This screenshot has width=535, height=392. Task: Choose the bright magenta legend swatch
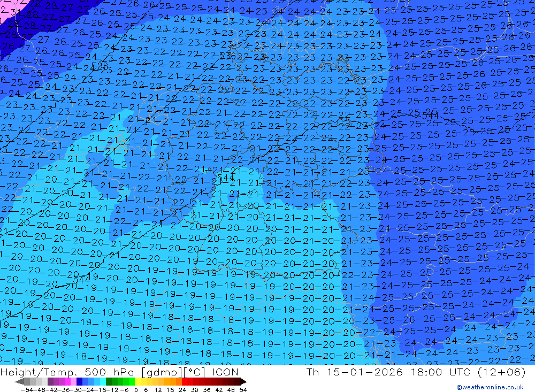[x=67, y=382]
